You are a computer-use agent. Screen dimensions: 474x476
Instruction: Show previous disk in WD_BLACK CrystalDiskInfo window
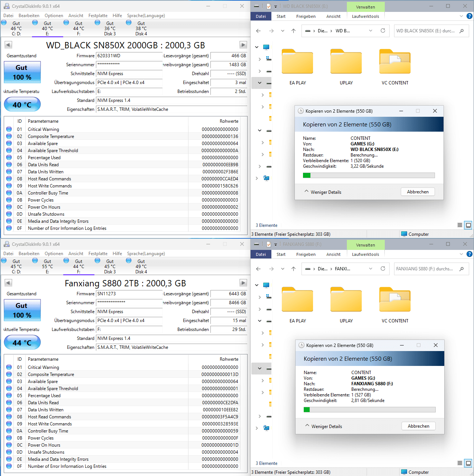pyautogui.click(x=8, y=45)
